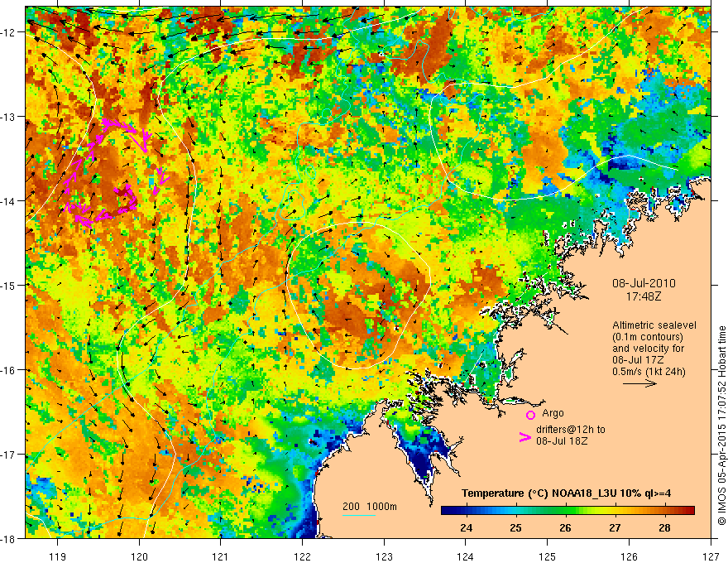Click the time label '17:48Z'
Screen dimensions: 728x563
pos(644,296)
